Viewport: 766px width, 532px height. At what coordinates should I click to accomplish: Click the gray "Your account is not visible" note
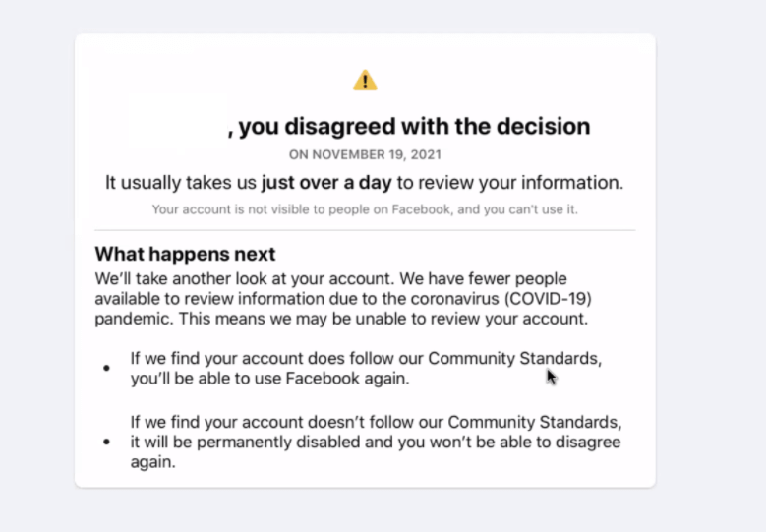point(365,209)
